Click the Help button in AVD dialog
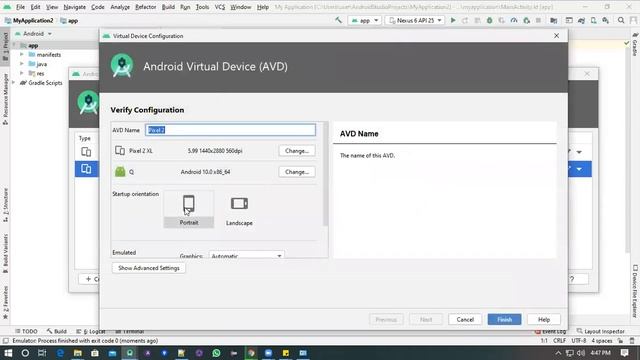 click(544, 319)
